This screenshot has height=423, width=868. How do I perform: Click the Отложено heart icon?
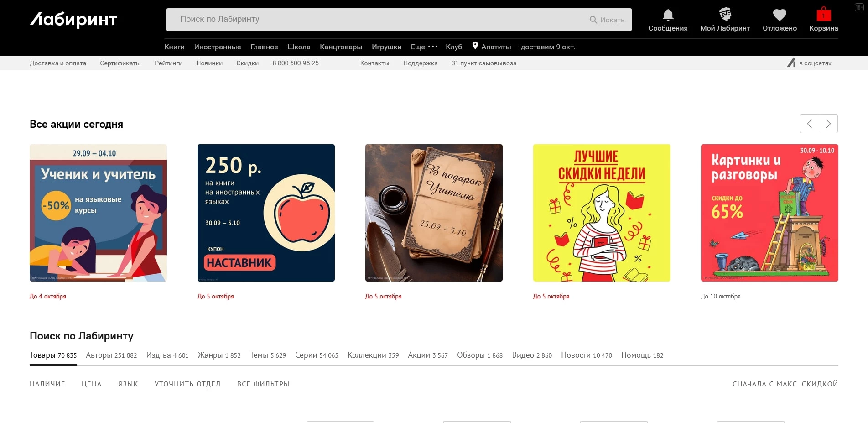(x=780, y=15)
